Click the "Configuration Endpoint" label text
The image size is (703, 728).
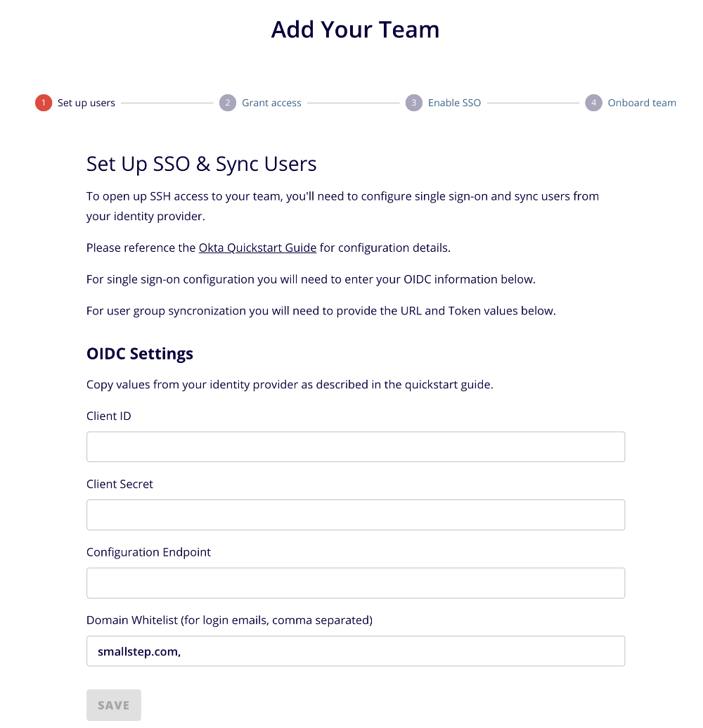[148, 552]
